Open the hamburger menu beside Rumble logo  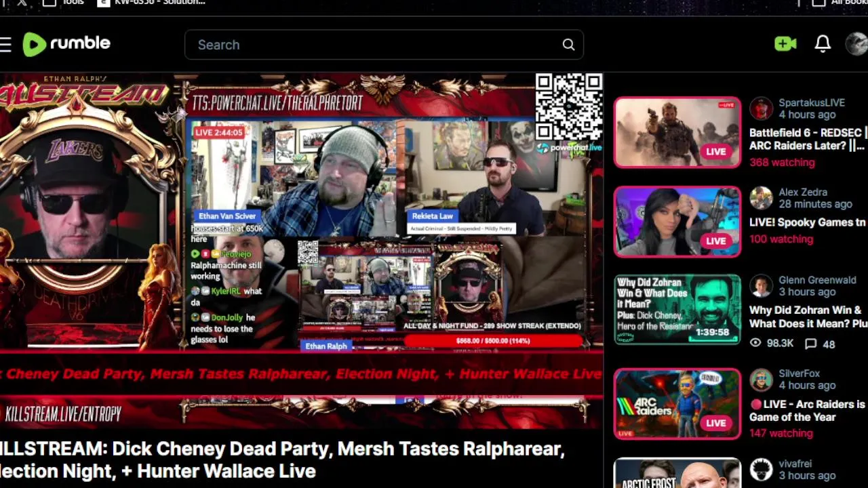tap(5, 45)
